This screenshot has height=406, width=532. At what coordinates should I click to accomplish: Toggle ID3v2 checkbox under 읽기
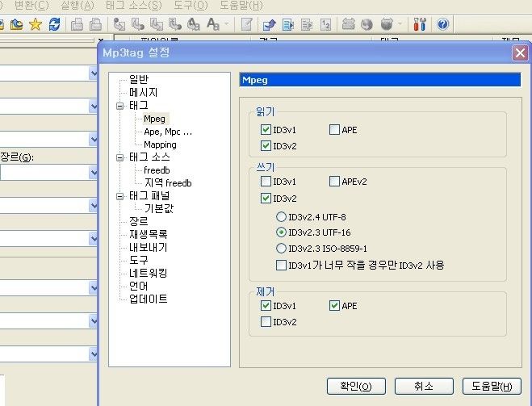coord(266,146)
